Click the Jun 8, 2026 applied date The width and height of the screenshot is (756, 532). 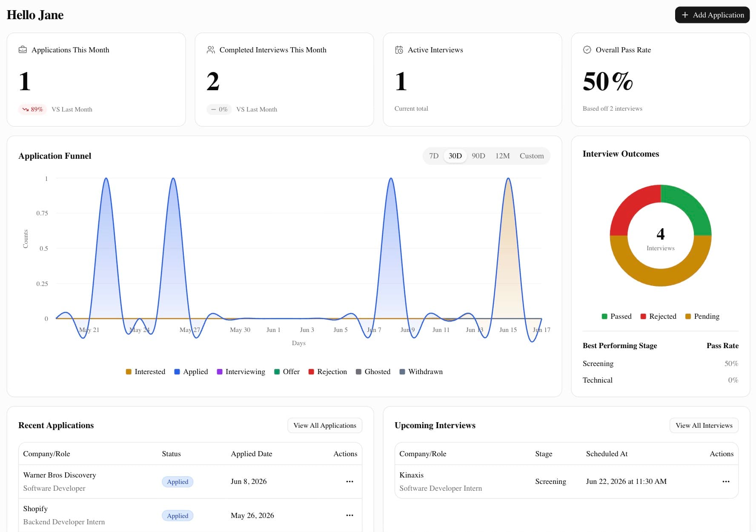click(249, 481)
